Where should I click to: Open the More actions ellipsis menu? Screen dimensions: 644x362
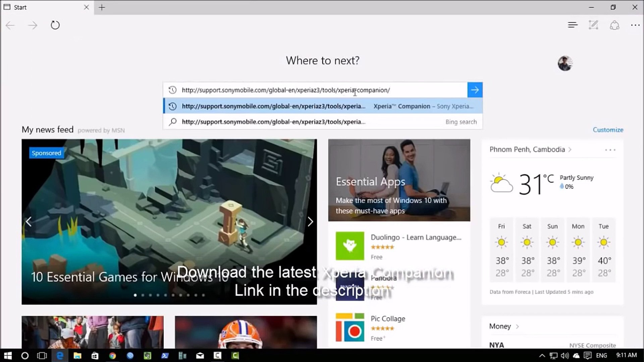pos(635,25)
